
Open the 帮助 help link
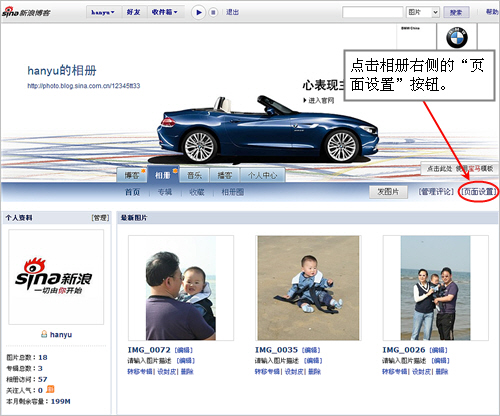coord(492,12)
